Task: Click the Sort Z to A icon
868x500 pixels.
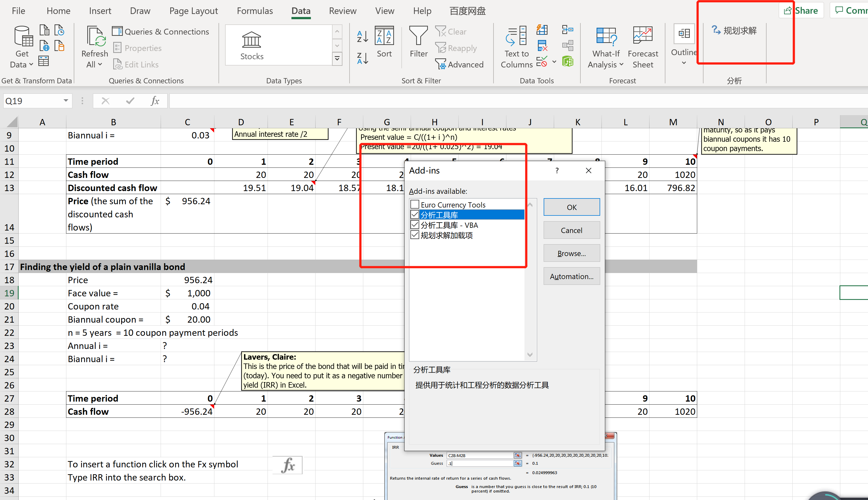Action: [x=362, y=58]
